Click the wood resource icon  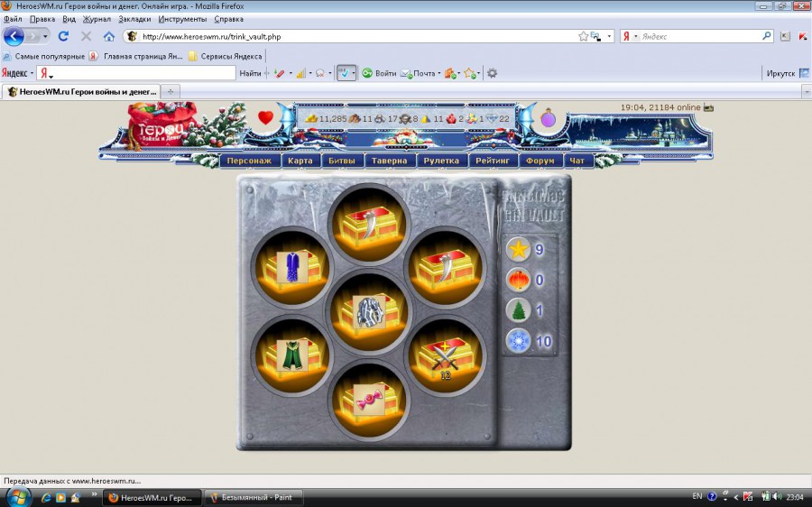(x=355, y=118)
